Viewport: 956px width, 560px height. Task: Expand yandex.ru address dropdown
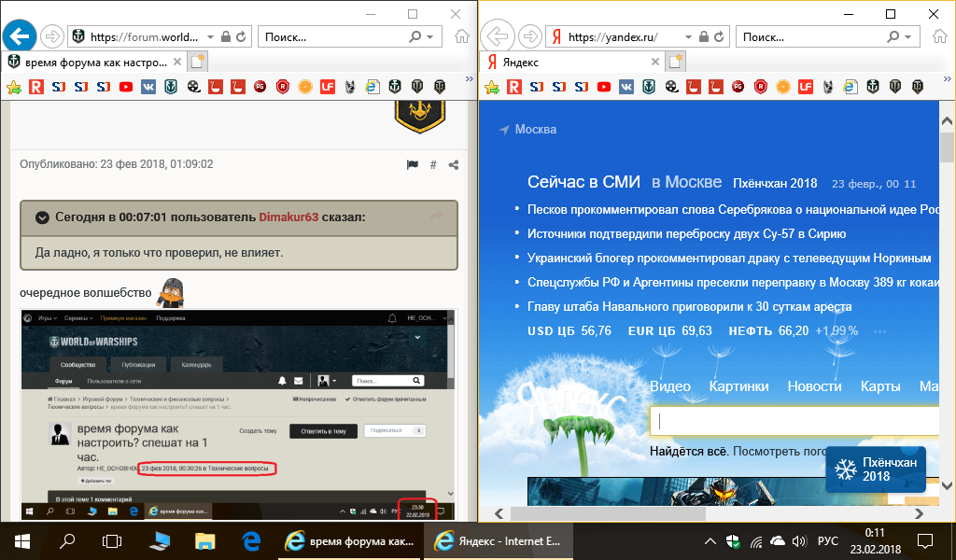tap(688, 37)
